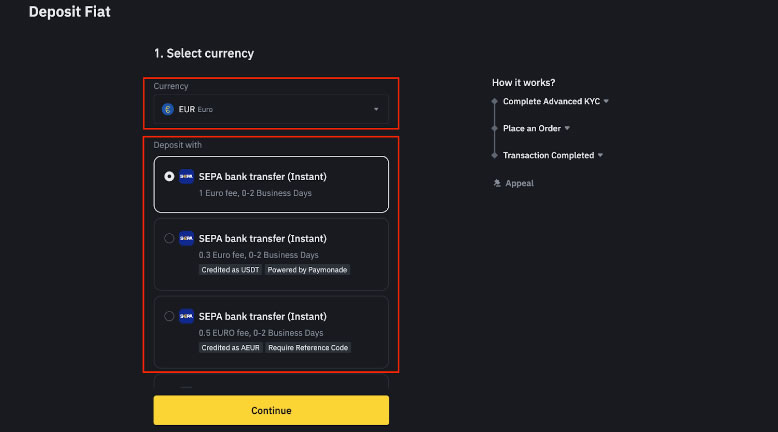The height and width of the screenshot is (432, 778).
Task: Choose the radio button for AEUR-credited SEPA transfer
Action: point(169,317)
